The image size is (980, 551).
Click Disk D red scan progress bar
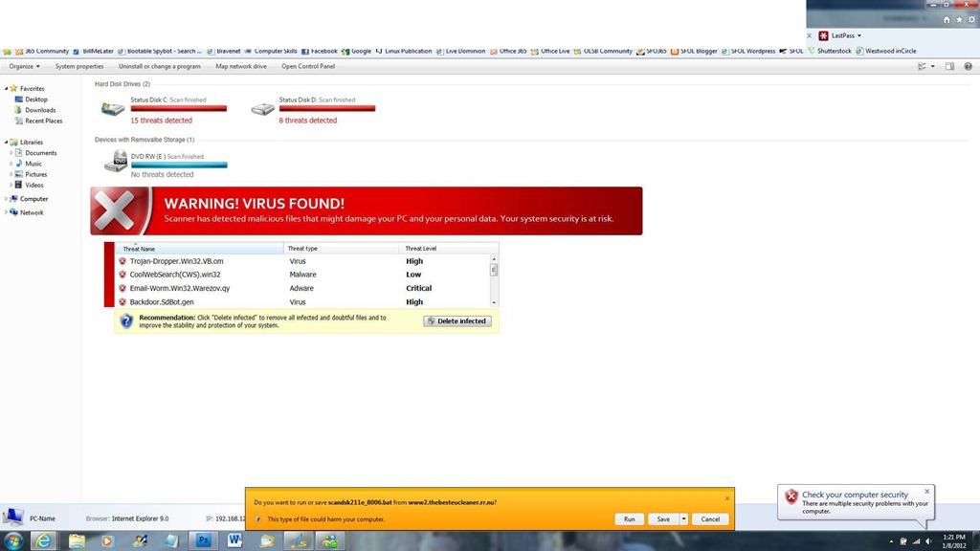pos(327,109)
